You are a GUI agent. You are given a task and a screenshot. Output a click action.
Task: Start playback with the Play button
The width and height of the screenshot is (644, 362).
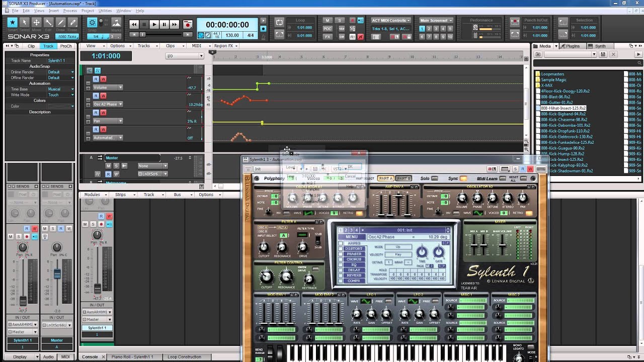coord(154,24)
